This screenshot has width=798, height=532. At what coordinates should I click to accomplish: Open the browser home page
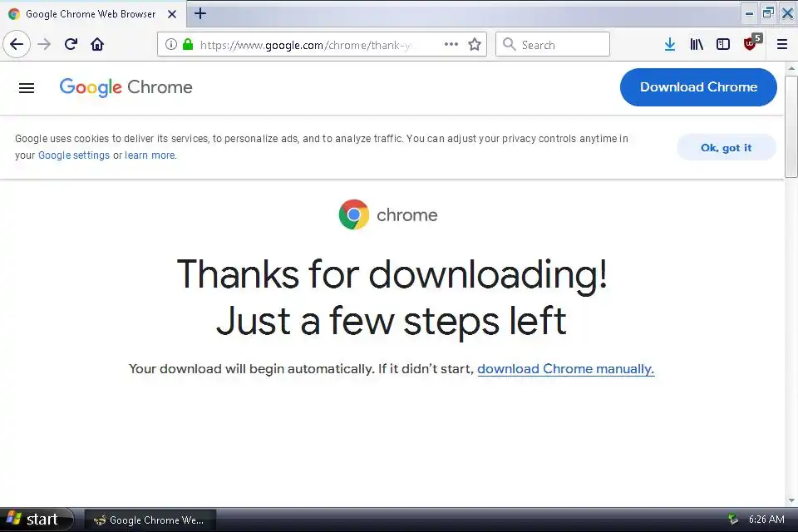(x=97, y=44)
